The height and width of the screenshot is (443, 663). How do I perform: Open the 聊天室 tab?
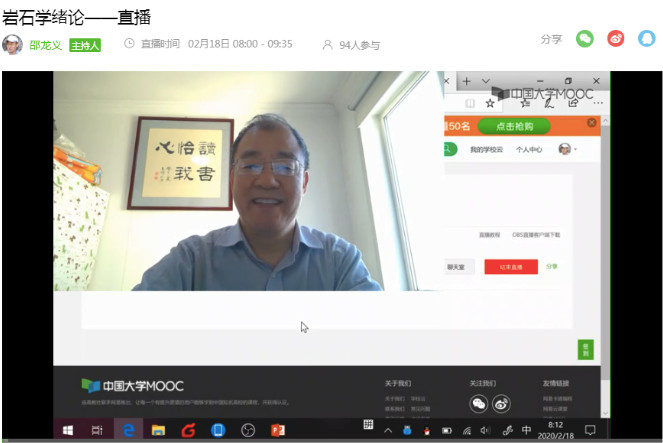[456, 267]
